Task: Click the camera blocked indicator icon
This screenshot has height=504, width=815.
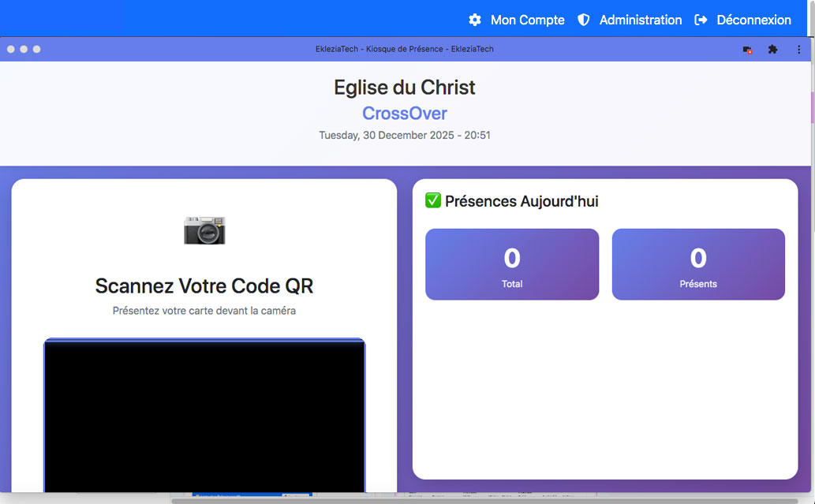Action: pyautogui.click(x=747, y=50)
